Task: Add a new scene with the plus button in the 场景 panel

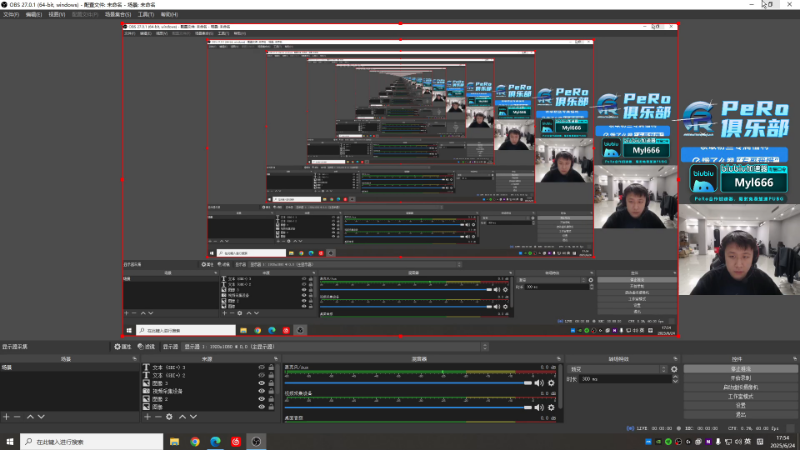Action: pos(6,417)
